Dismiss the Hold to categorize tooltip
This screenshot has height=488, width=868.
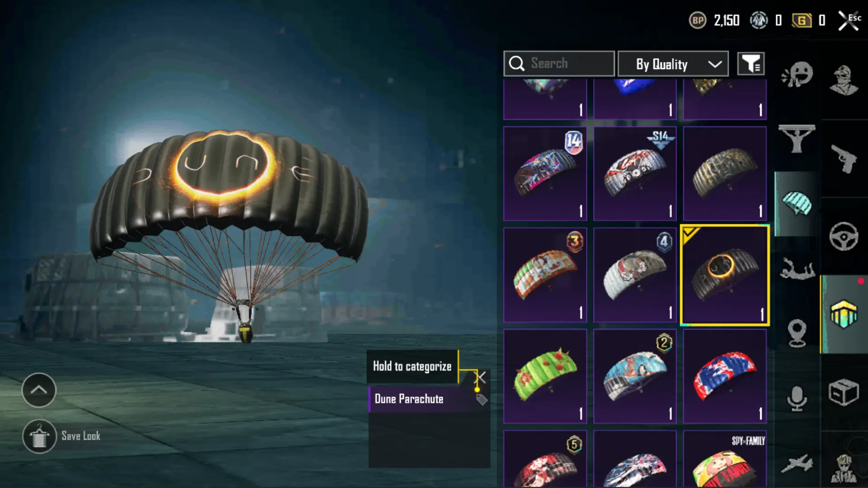(481, 377)
